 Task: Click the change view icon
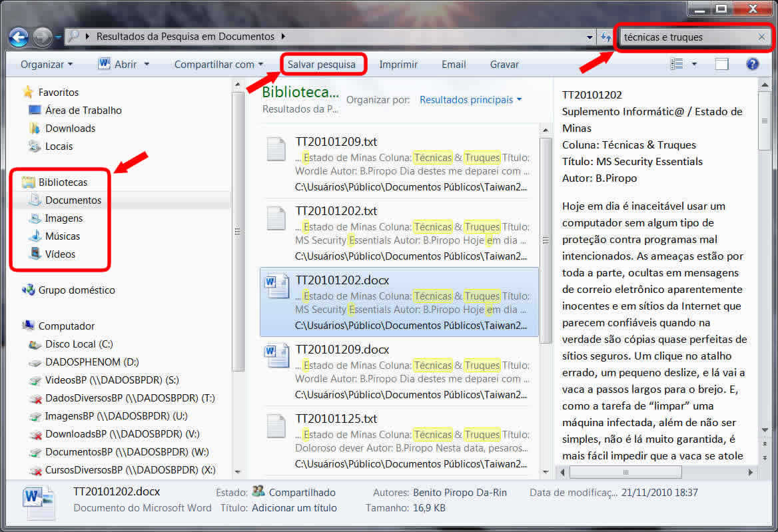tap(677, 65)
